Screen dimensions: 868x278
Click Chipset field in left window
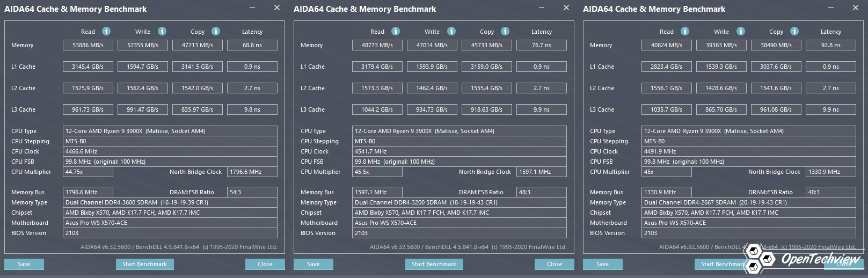170,213
